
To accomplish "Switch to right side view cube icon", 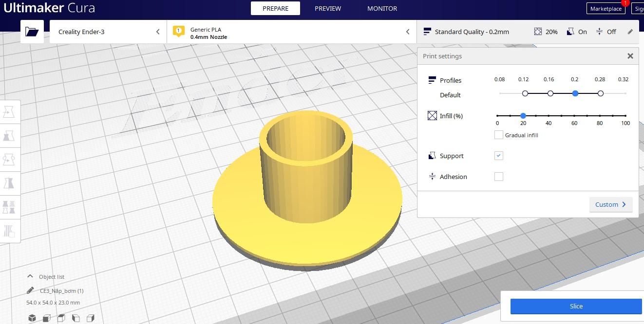I will click(x=91, y=318).
